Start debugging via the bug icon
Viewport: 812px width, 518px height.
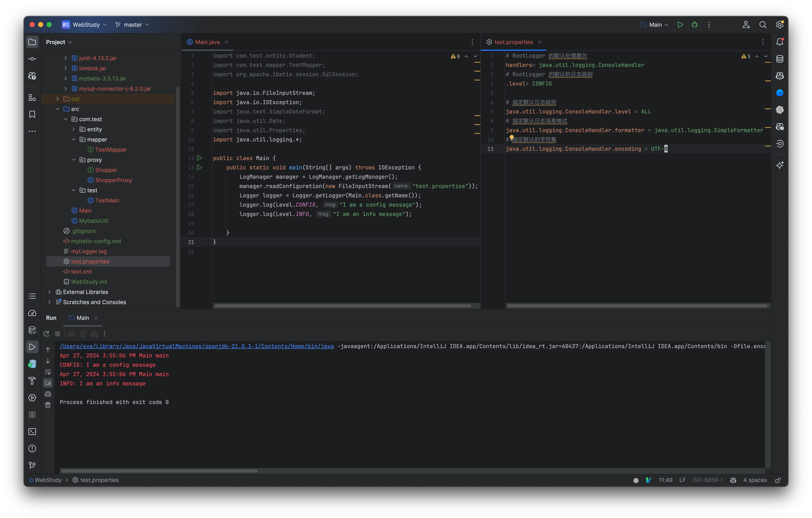[x=694, y=24]
